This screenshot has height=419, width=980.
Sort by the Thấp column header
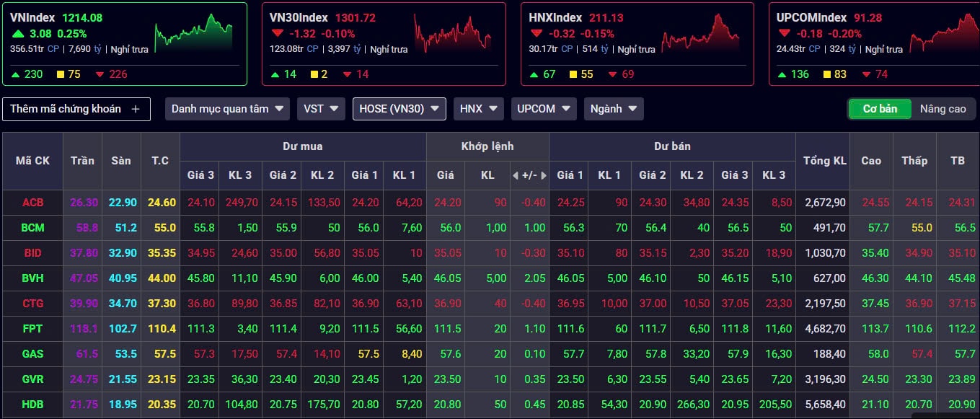(914, 161)
